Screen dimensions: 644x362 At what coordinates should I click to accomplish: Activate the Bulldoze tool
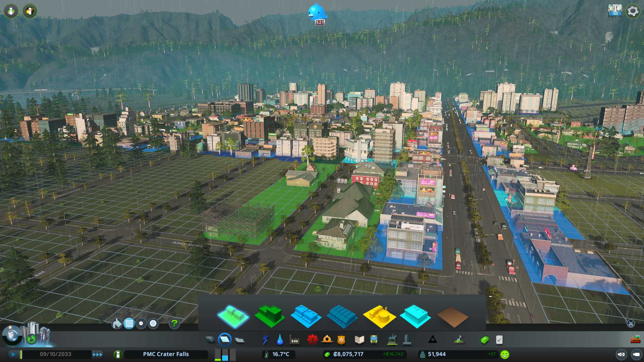tap(635, 340)
